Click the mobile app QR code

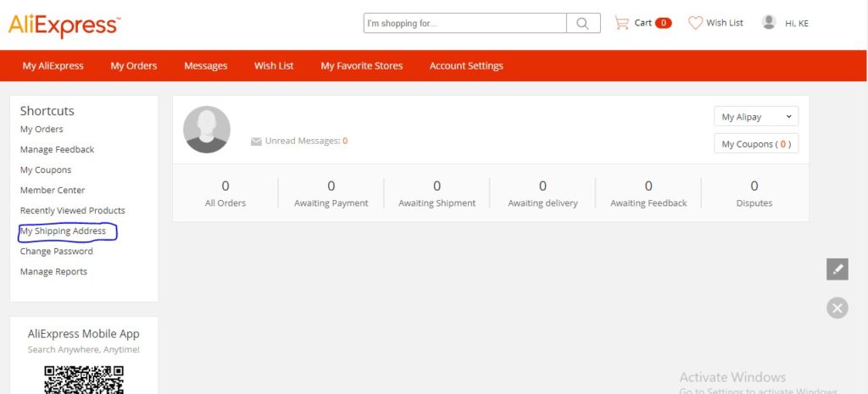click(x=84, y=380)
